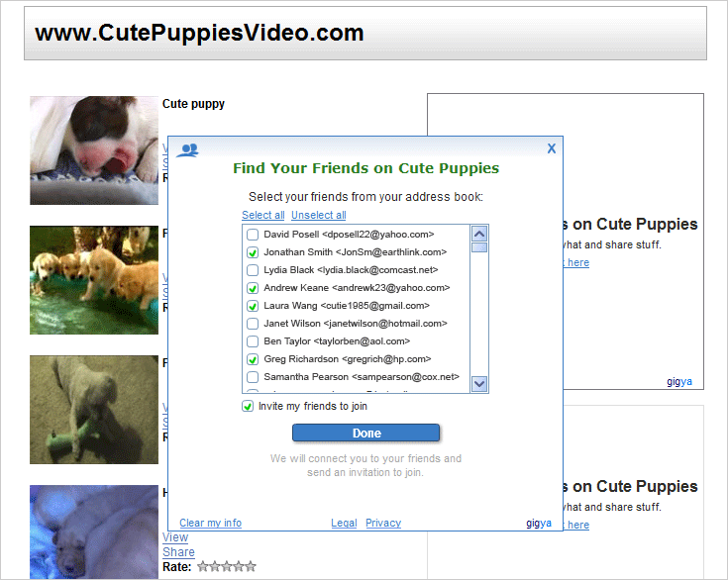Click the scroll down arrow in address list

pos(479,384)
